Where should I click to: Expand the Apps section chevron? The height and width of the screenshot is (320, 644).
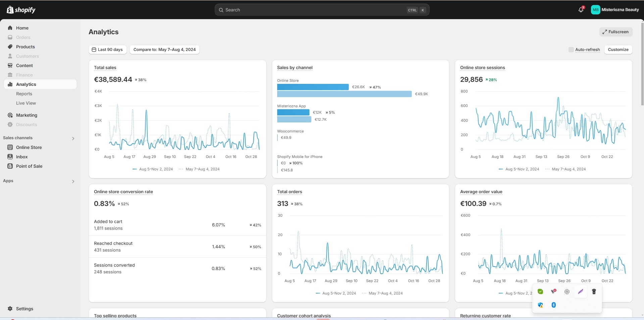pyautogui.click(x=73, y=181)
